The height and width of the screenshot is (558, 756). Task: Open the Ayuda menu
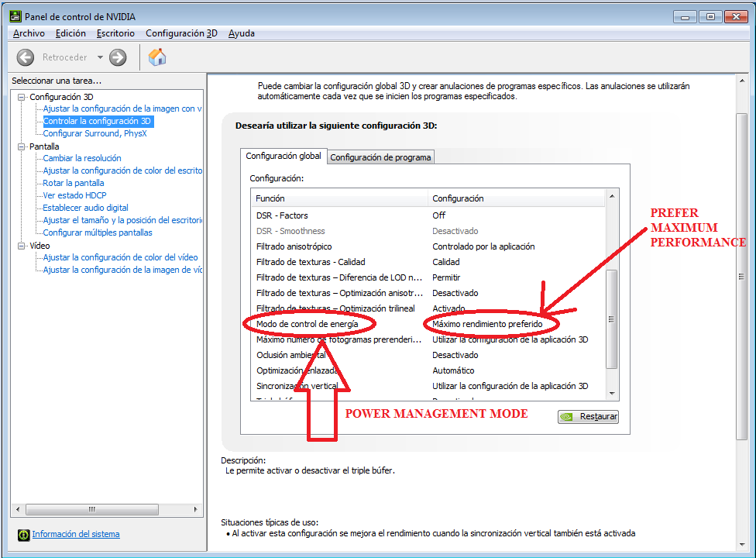(x=241, y=33)
